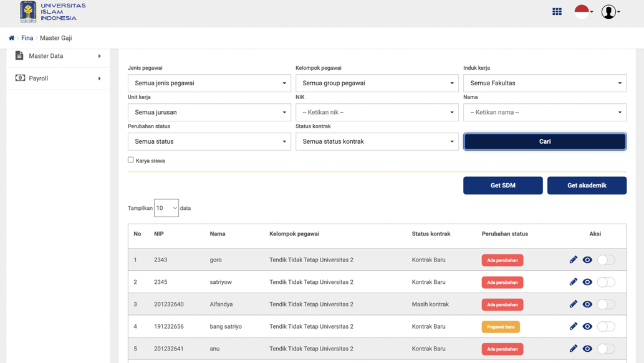644x363 pixels.
Task: View details of bang satriyo row
Action: [x=587, y=326]
